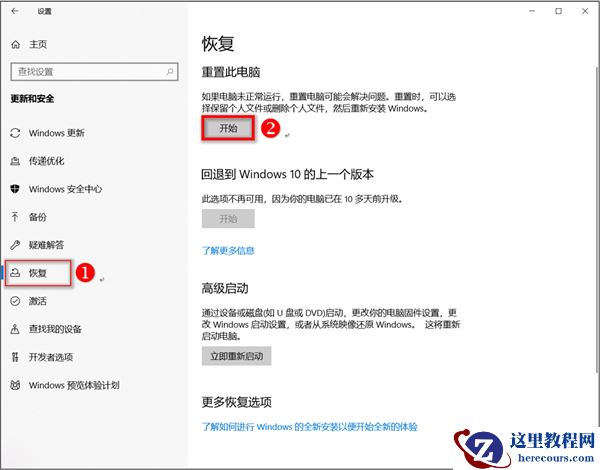Click the 高级启动 heading

pyautogui.click(x=225, y=288)
